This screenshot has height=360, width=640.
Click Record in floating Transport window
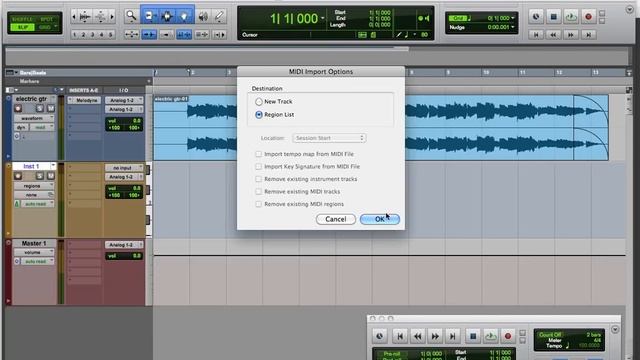[508, 336]
